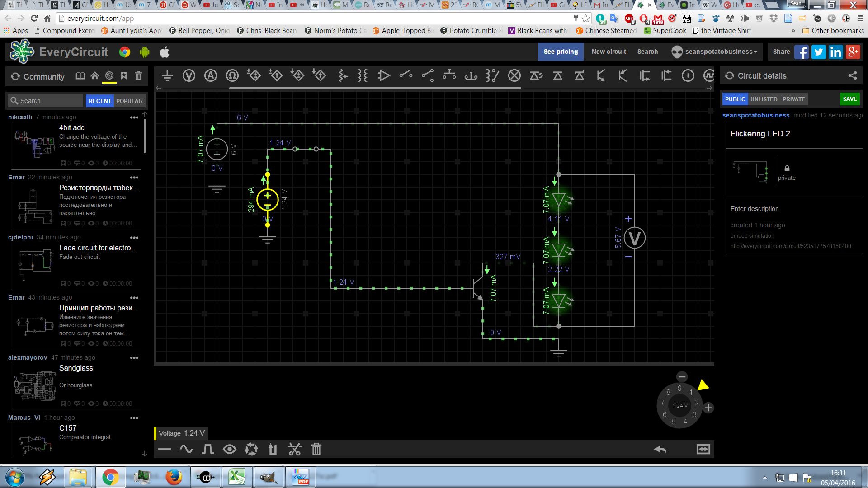This screenshot has height=488, width=868.
Task: Click the Save button for circuit
Action: (849, 99)
